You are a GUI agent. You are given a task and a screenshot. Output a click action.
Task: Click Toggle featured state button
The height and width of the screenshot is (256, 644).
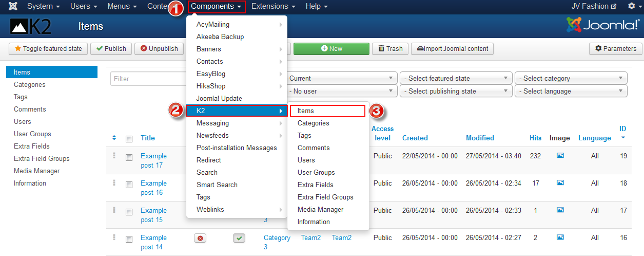pyautogui.click(x=48, y=49)
